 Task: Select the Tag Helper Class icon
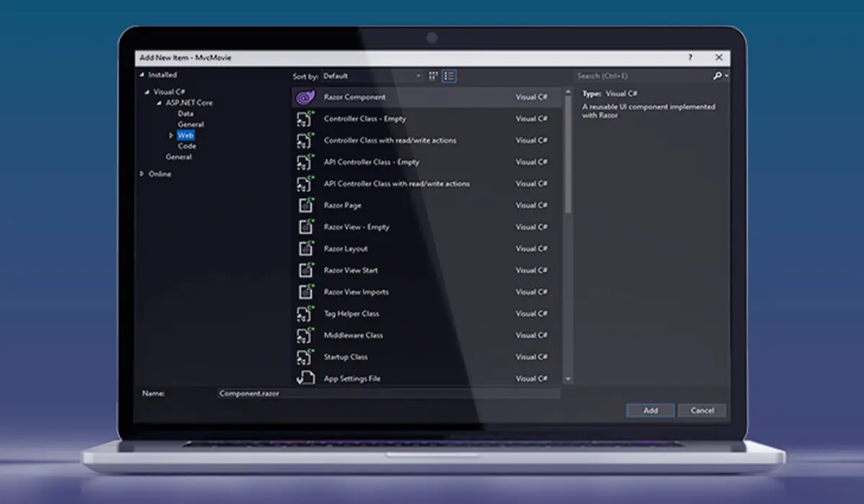click(305, 313)
